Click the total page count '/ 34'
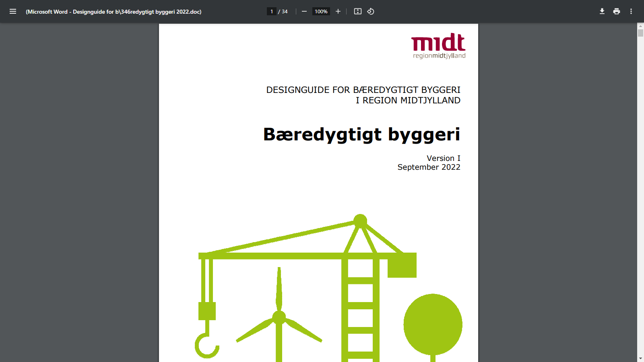Image resolution: width=644 pixels, height=362 pixels. coord(283,11)
